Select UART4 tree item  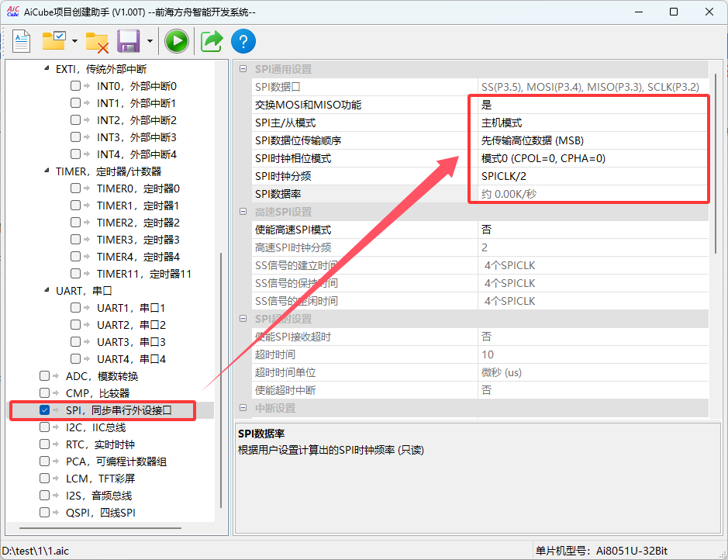pos(131,359)
